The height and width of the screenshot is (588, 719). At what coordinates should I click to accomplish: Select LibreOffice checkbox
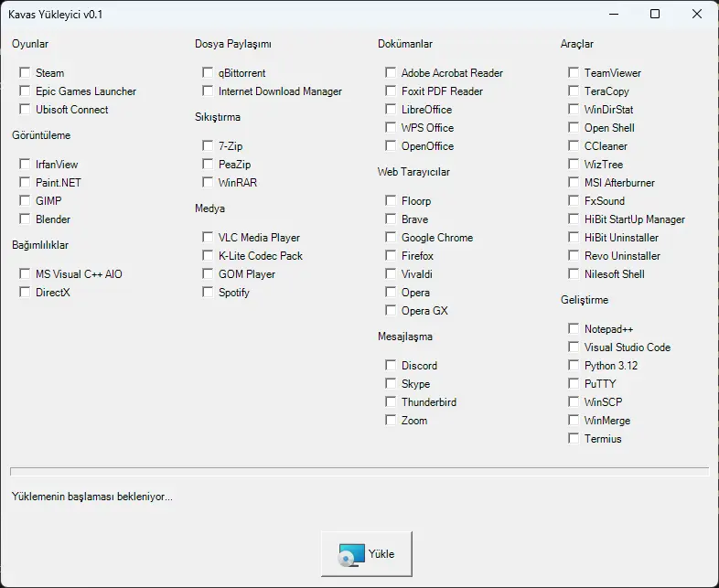(391, 109)
